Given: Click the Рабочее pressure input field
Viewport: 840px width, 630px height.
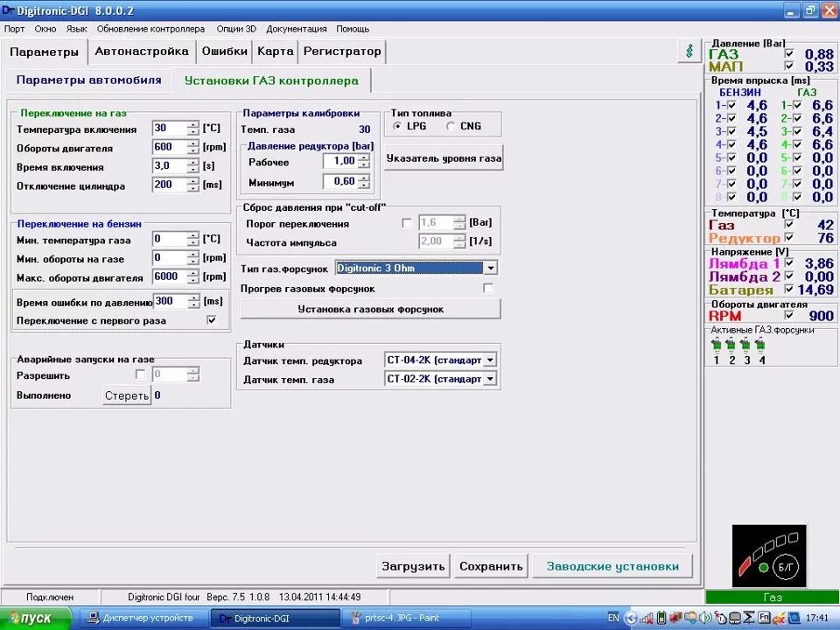Looking at the screenshot, I should pyautogui.click(x=340, y=161).
